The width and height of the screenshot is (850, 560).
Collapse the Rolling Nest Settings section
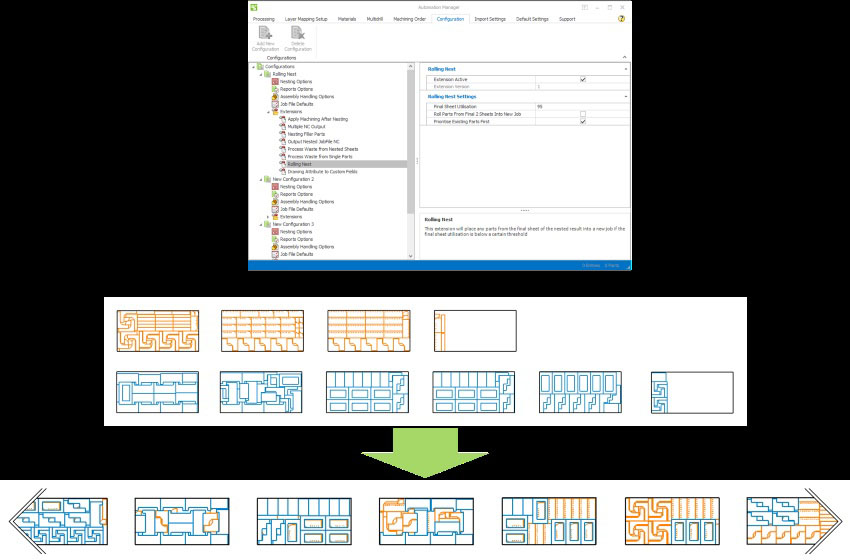tap(626, 96)
